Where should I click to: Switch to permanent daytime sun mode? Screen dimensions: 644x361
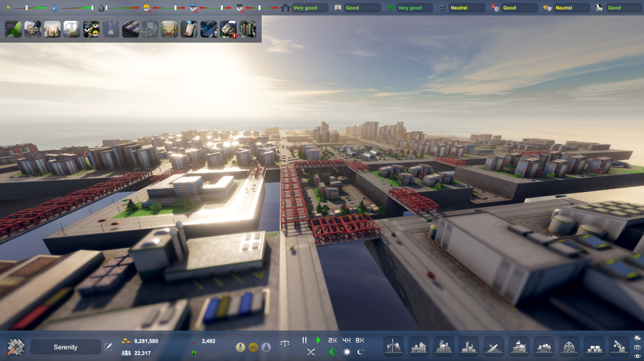tap(347, 352)
